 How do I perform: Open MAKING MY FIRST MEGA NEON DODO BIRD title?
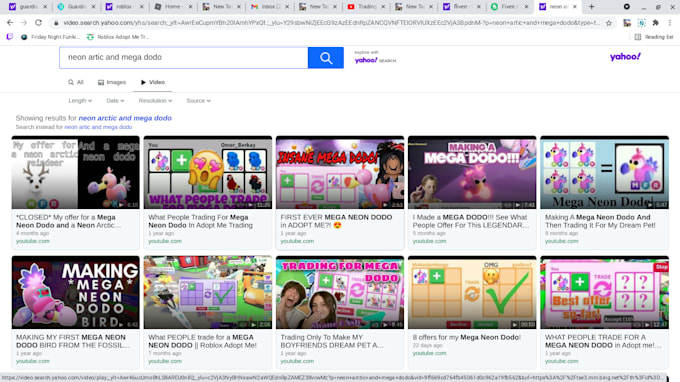point(73,341)
